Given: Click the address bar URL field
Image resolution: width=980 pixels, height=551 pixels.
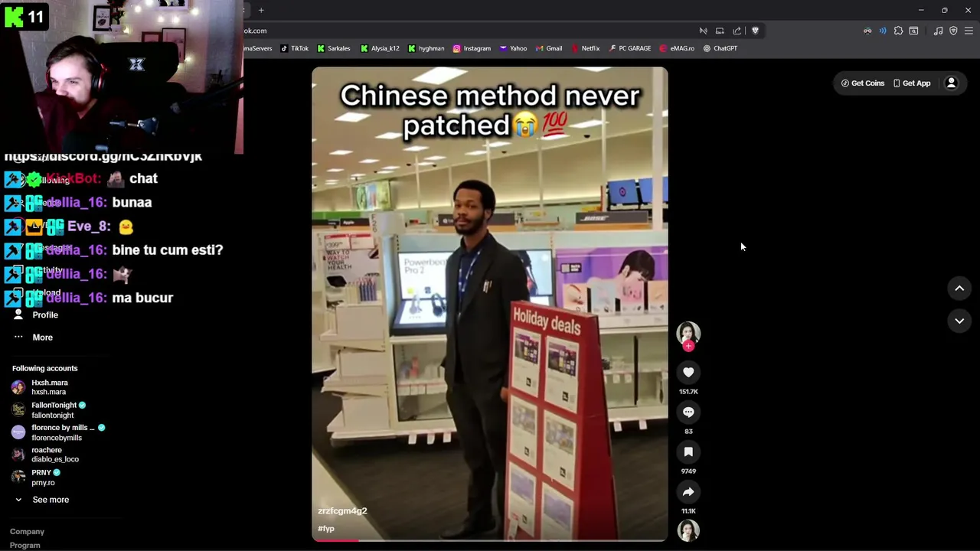Looking at the screenshot, I should [467, 31].
